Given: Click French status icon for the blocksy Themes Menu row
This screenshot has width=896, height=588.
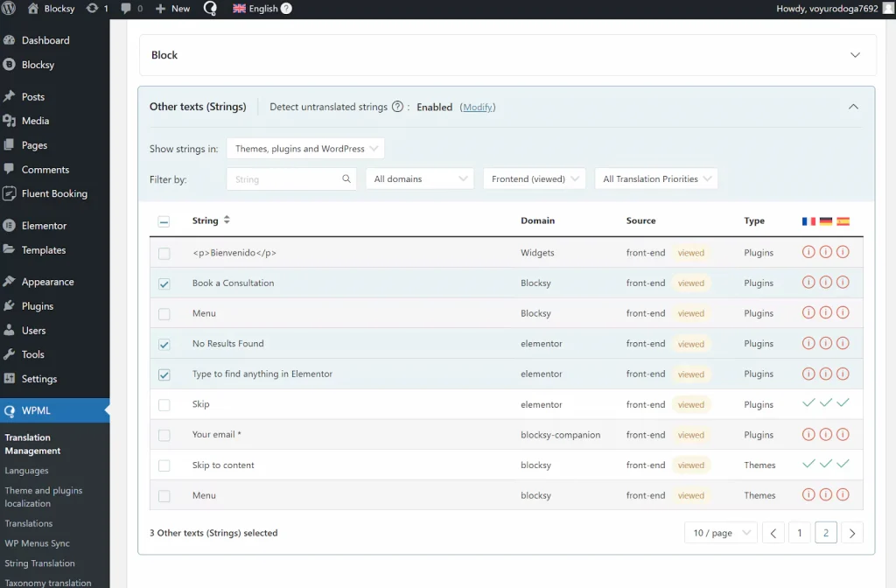Looking at the screenshot, I should (808, 495).
